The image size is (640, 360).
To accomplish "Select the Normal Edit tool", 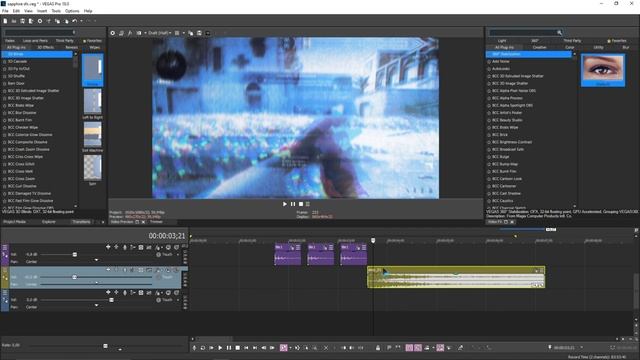I will [x=283, y=348].
